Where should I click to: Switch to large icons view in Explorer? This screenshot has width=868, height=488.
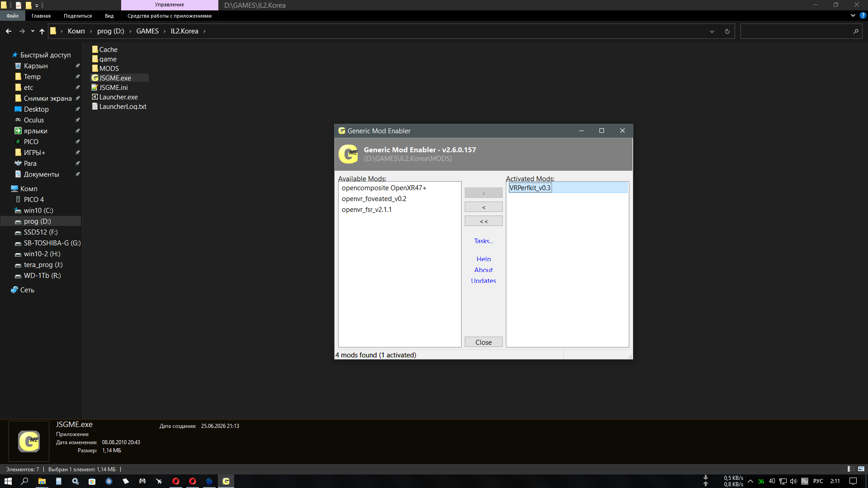pos(861,469)
